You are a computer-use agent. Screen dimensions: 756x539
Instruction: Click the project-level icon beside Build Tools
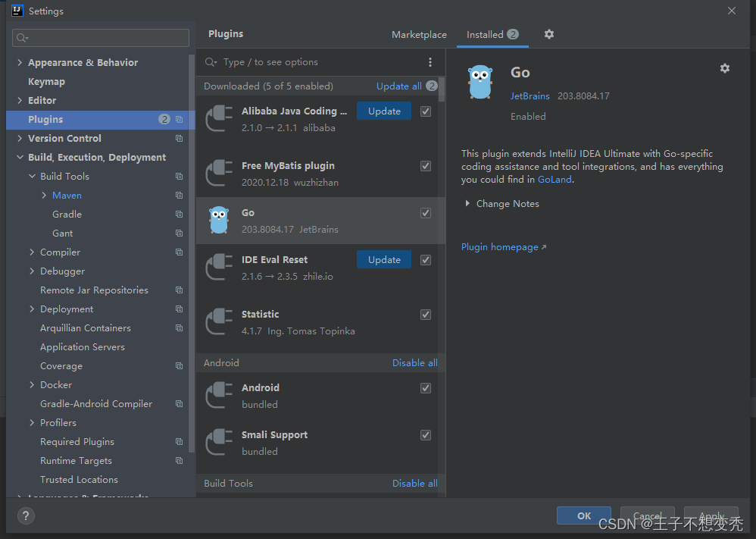[180, 177]
